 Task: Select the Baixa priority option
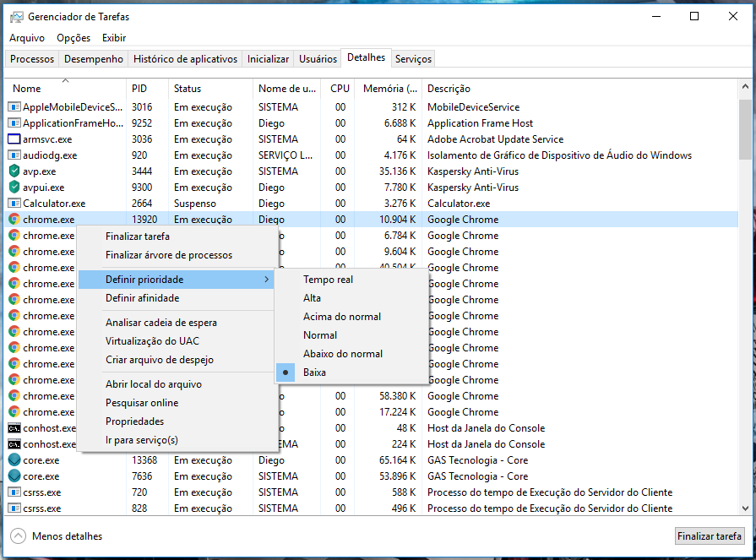point(351,372)
